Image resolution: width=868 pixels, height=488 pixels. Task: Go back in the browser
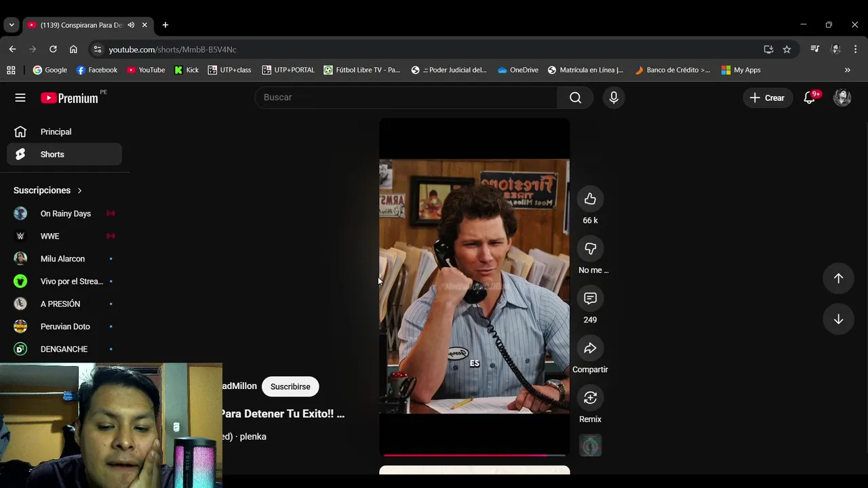12,49
